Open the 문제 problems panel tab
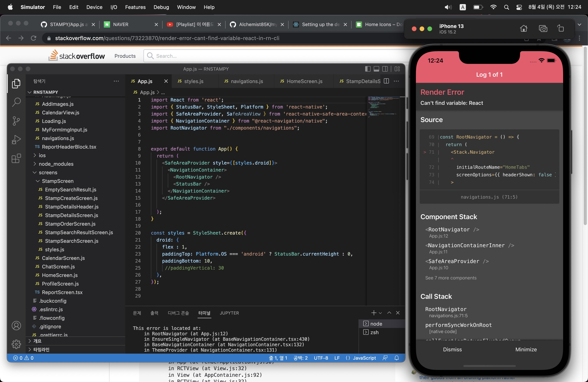 click(x=137, y=313)
